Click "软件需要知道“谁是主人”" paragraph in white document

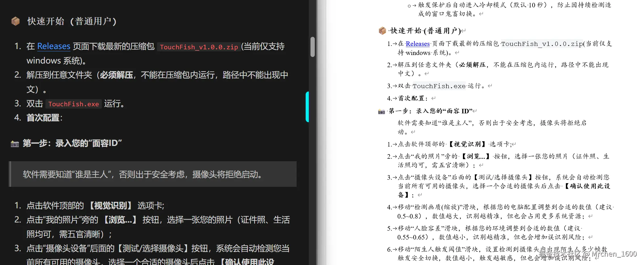click(492, 127)
